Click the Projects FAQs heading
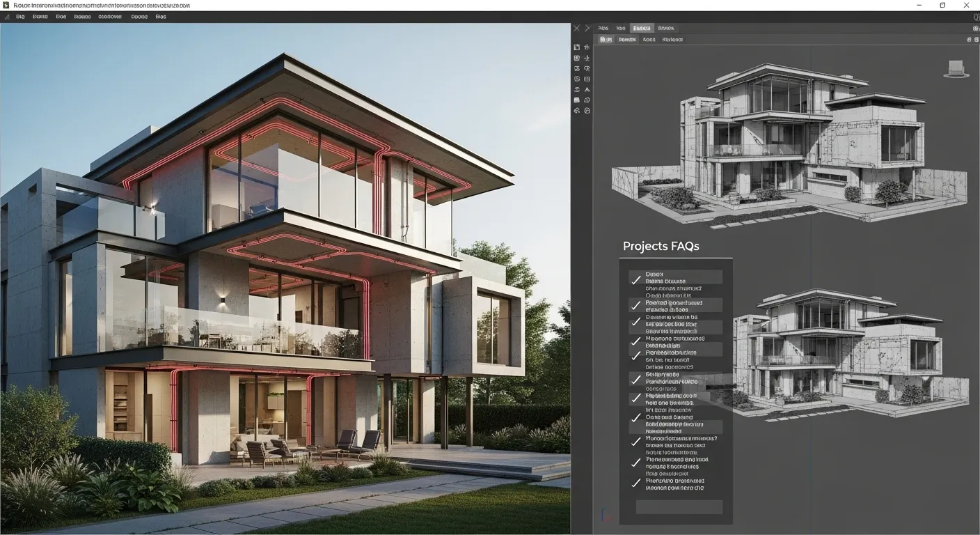This screenshot has height=535, width=980. [661, 246]
